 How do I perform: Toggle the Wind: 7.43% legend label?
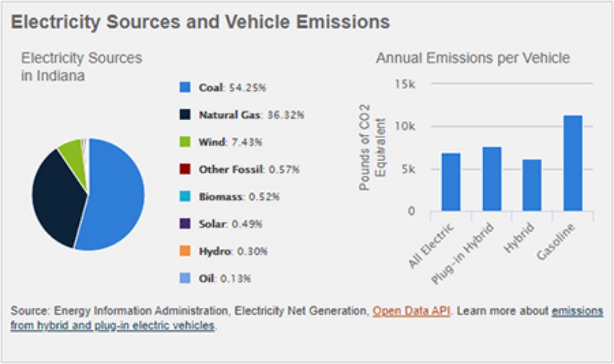(230, 142)
